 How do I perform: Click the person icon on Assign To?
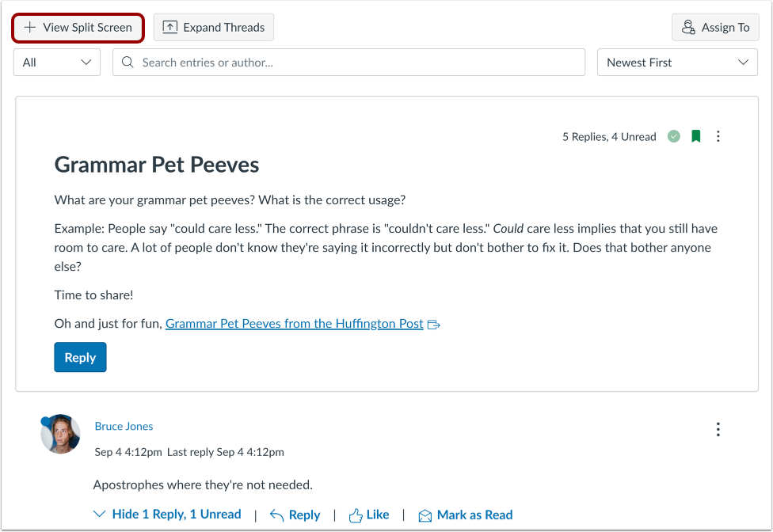tap(688, 27)
